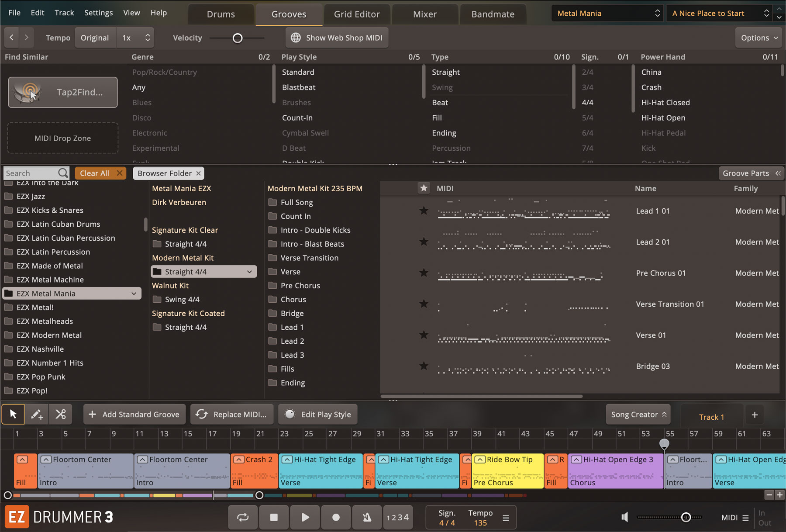Zoom out timeline with minus icon

tap(769, 495)
